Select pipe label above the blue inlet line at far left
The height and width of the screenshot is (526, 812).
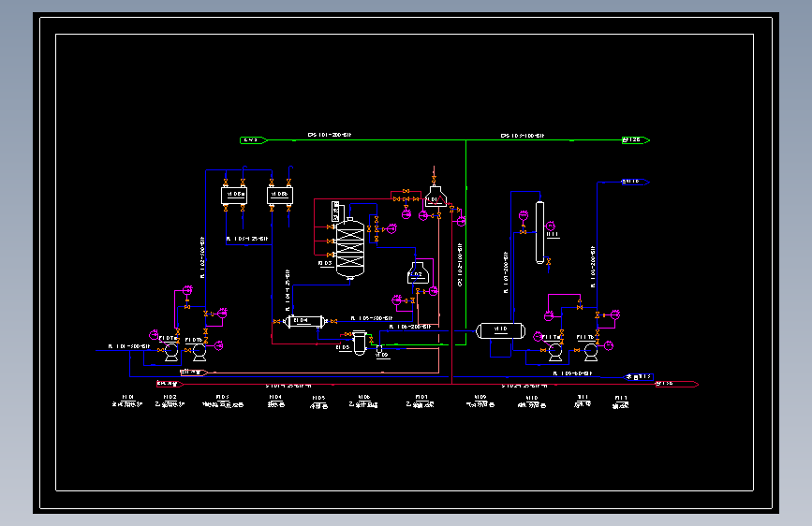pos(129,346)
